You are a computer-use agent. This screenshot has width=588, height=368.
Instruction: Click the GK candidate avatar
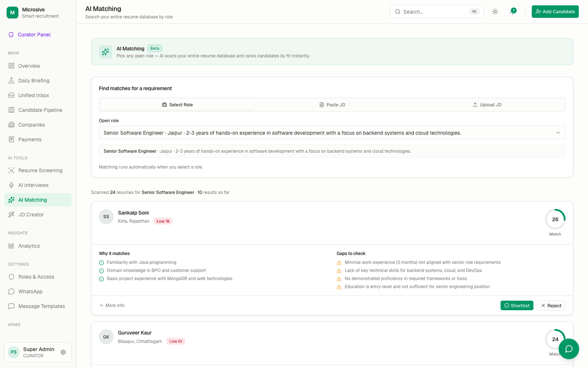(106, 337)
